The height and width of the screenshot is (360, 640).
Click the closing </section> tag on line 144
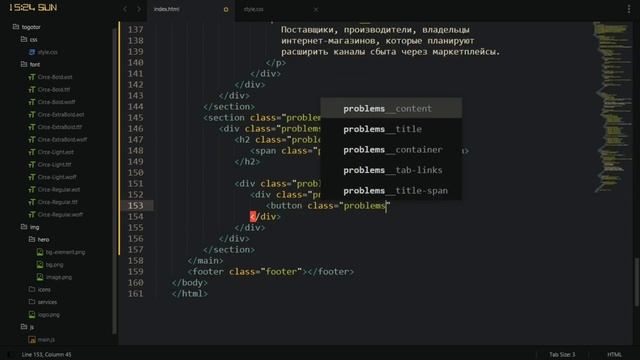point(229,107)
